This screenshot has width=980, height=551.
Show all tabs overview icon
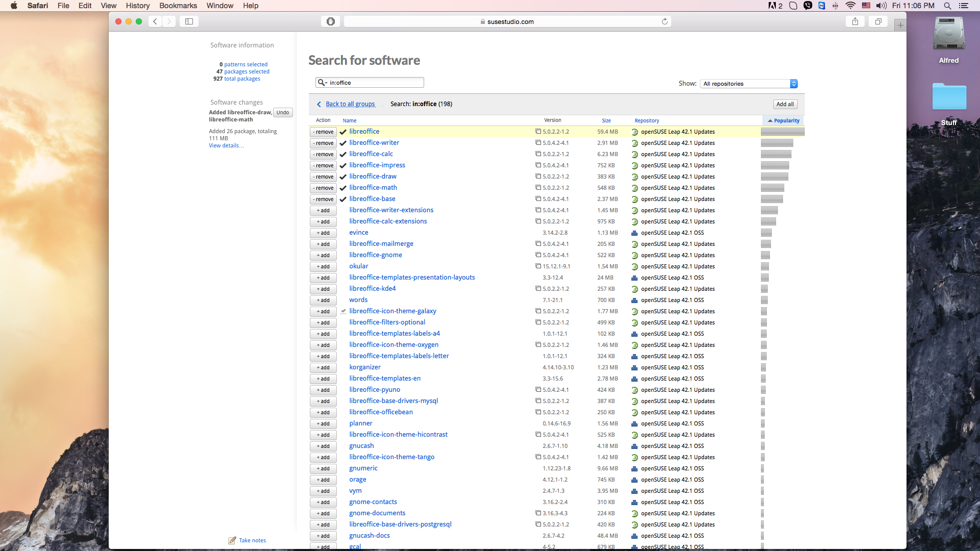[x=878, y=21]
